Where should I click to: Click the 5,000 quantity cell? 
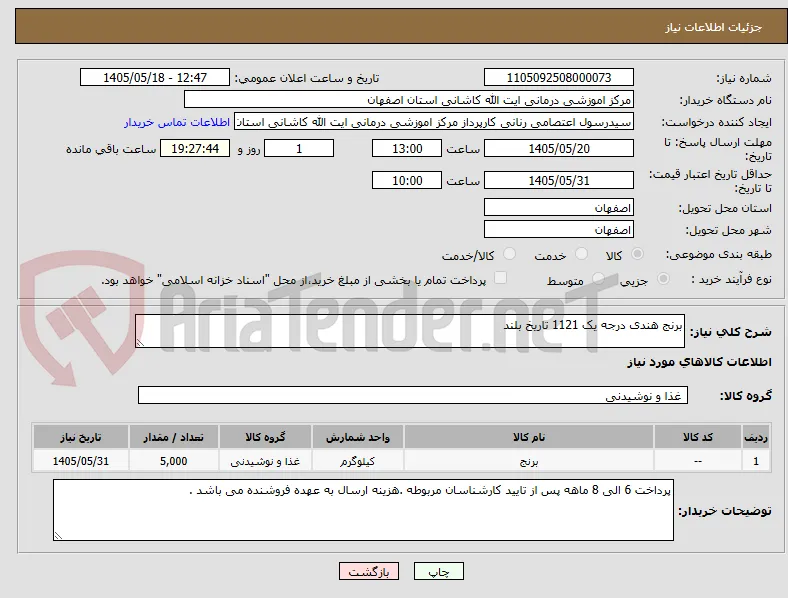(173, 461)
